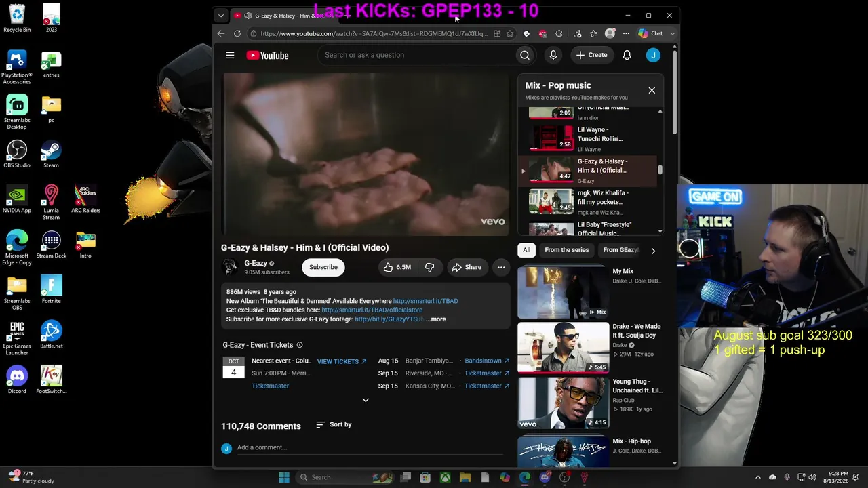
Task: Open the browser tab search dropdown
Action: pyautogui.click(x=221, y=15)
